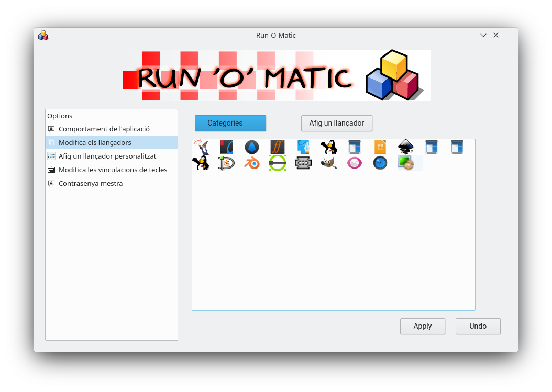Select 'Modifica els llançadors' in options list
The height and width of the screenshot is (392, 552).
click(112, 142)
